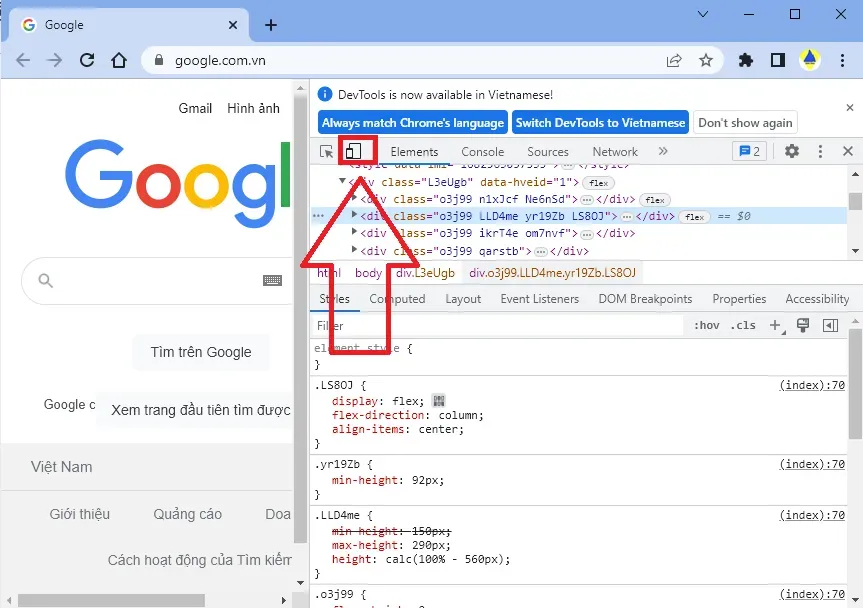Click the new style rule plus icon
863x608 pixels.
776,326
